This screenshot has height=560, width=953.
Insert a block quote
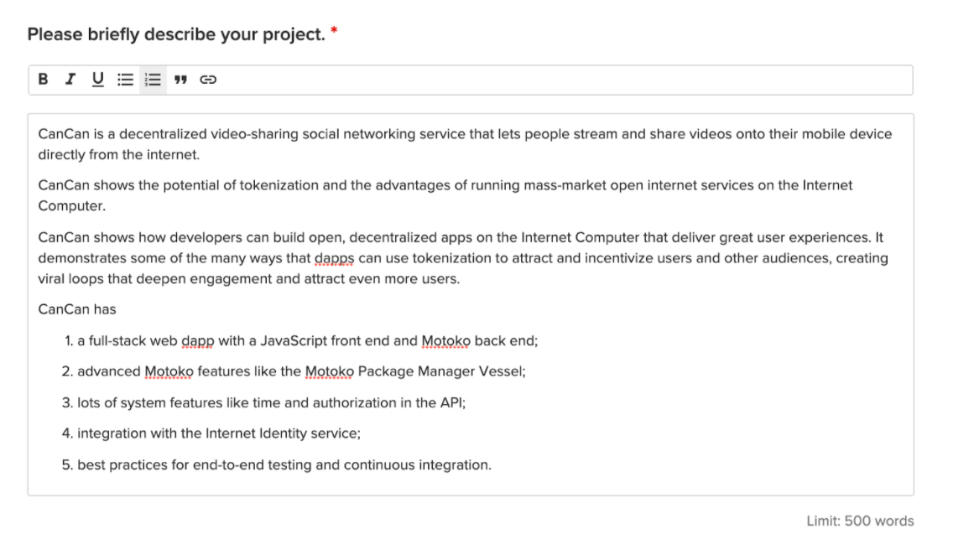coord(180,80)
